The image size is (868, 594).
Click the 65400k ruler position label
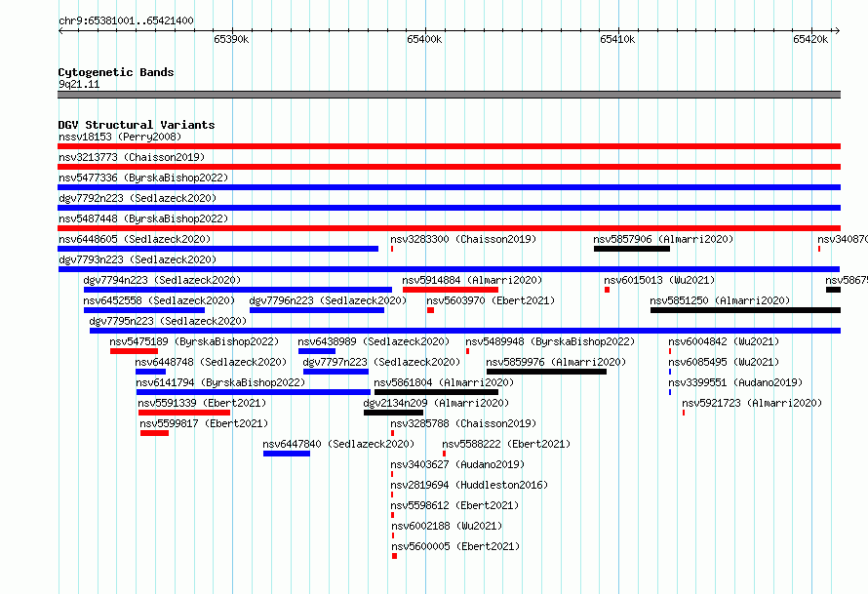[424, 39]
